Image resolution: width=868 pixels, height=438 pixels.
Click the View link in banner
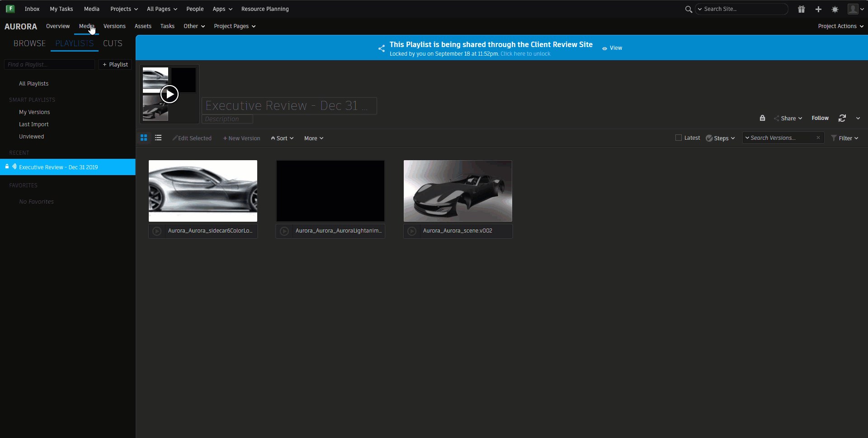coord(613,48)
